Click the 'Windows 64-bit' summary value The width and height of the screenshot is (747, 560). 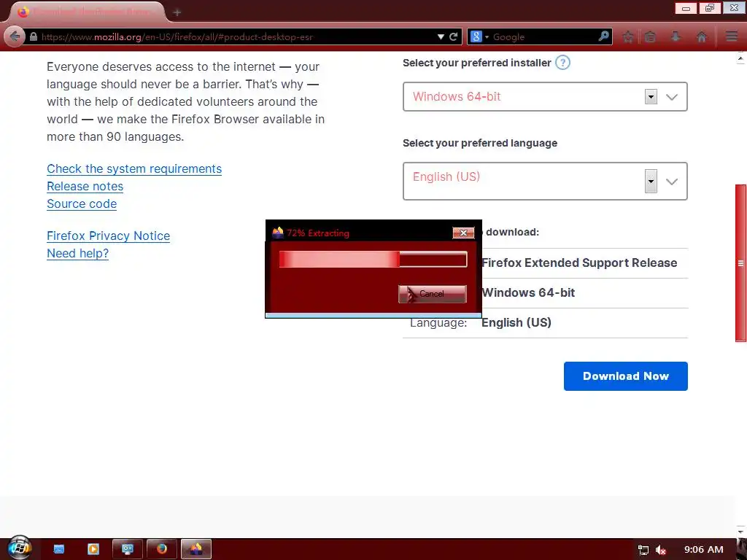pos(528,293)
